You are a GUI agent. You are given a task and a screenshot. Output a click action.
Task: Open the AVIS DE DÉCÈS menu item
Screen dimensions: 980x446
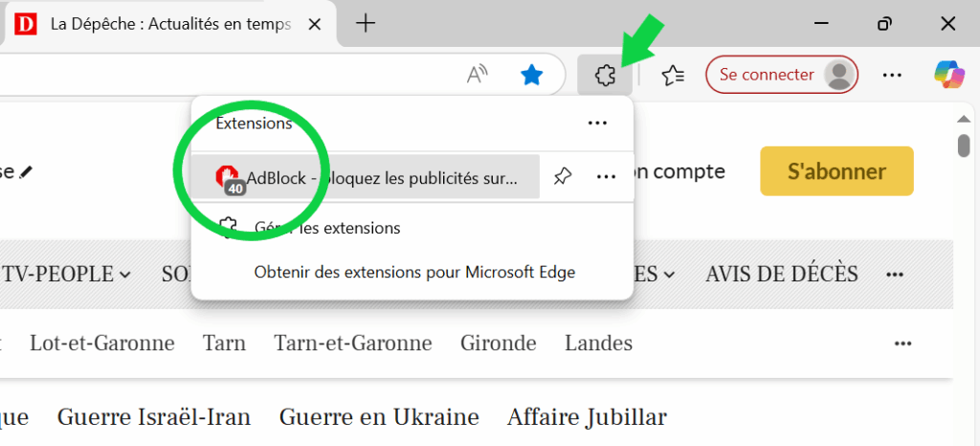click(781, 275)
